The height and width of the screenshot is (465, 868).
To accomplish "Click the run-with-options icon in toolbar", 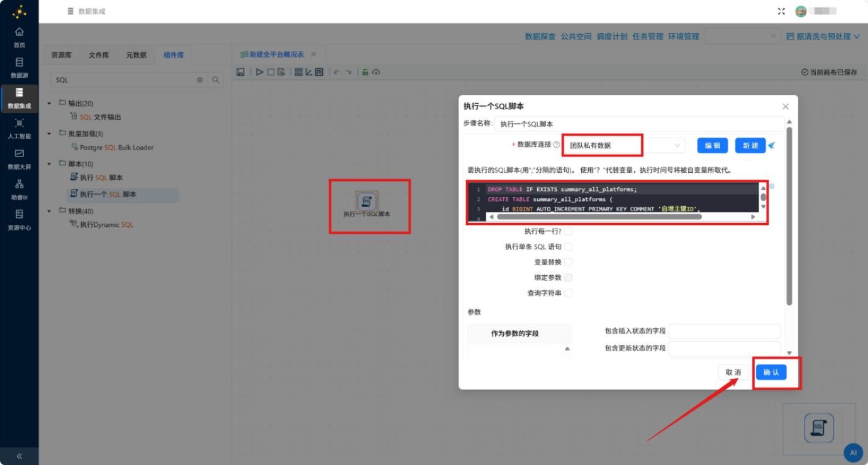I will (x=281, y=72).
